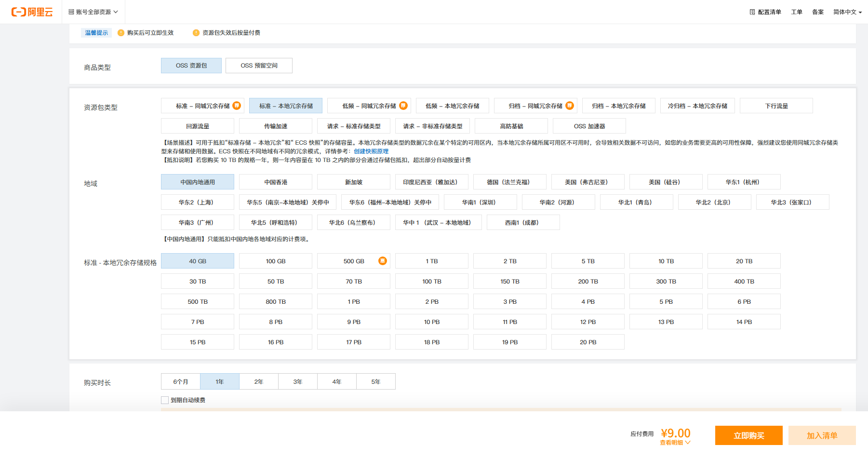Click the account resources icon in top bar
The image size is (868, 459).
(x=71, y=12)
